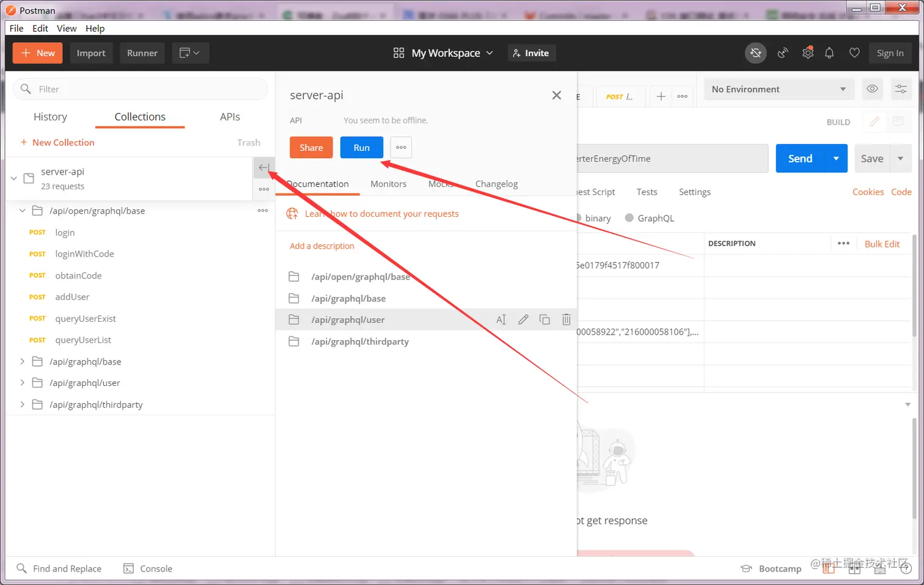Open the Help menu
Viewport: 924px width, 585px height.
(x=95, y=28)
